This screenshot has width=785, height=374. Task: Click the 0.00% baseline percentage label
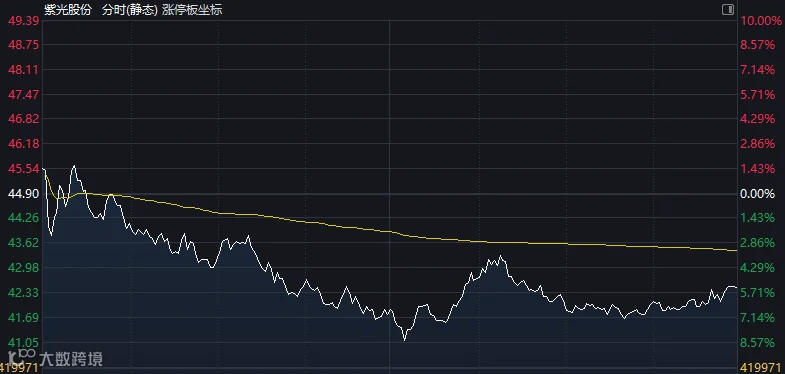[757, 194]
